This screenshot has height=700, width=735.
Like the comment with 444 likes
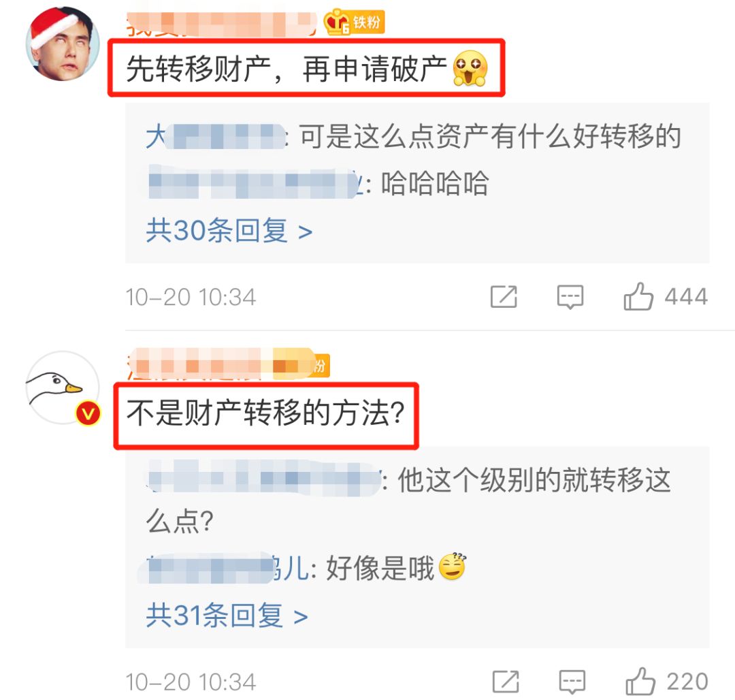pyautogui.click(x=638, y=296)
